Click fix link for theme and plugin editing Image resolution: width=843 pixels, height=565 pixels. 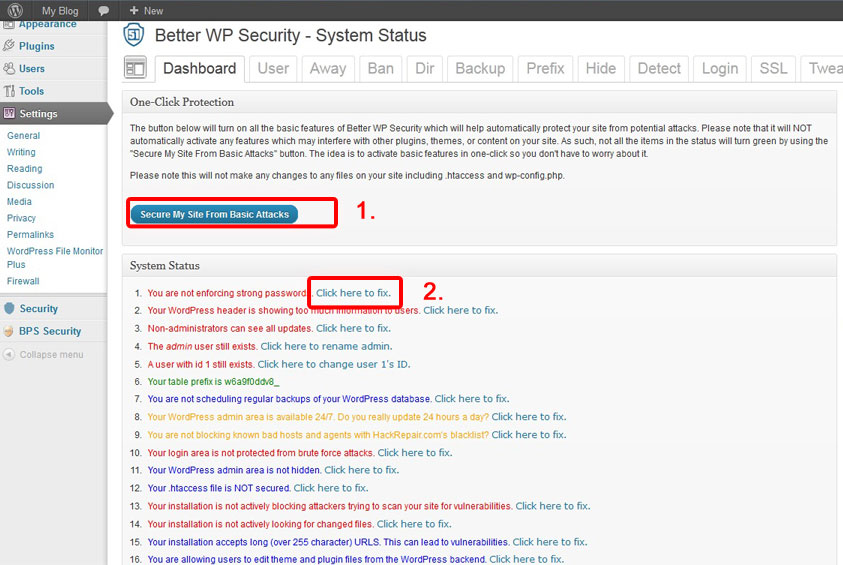pos(527,559)
